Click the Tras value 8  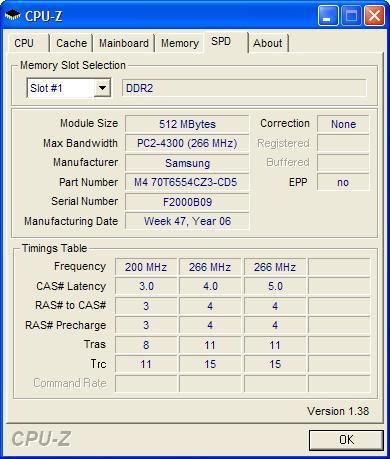point(146,345)
